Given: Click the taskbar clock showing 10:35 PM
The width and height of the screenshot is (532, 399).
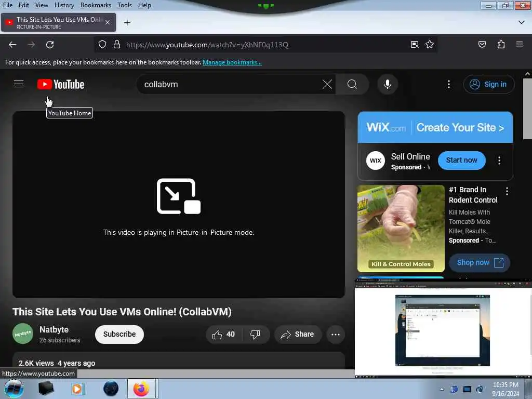Looking at the screenshot, I should point(506,389).
